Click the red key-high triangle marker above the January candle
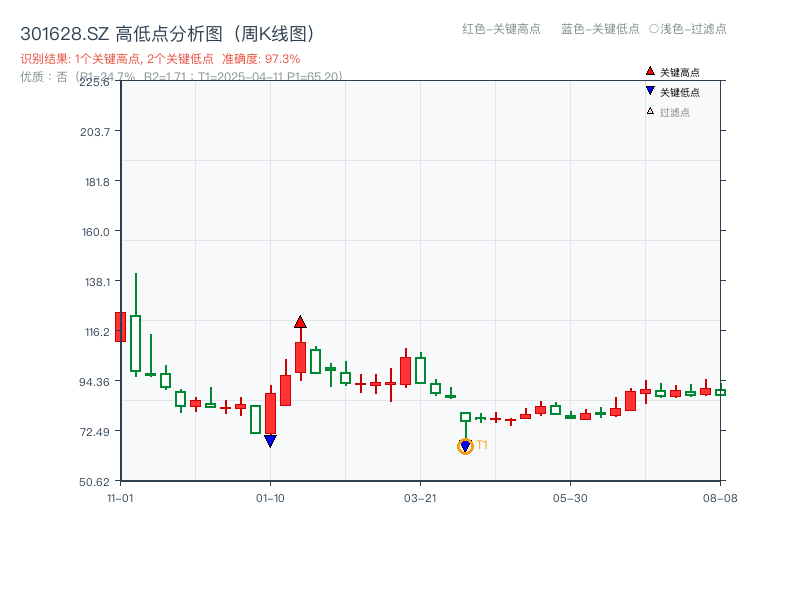 (300, 322)
